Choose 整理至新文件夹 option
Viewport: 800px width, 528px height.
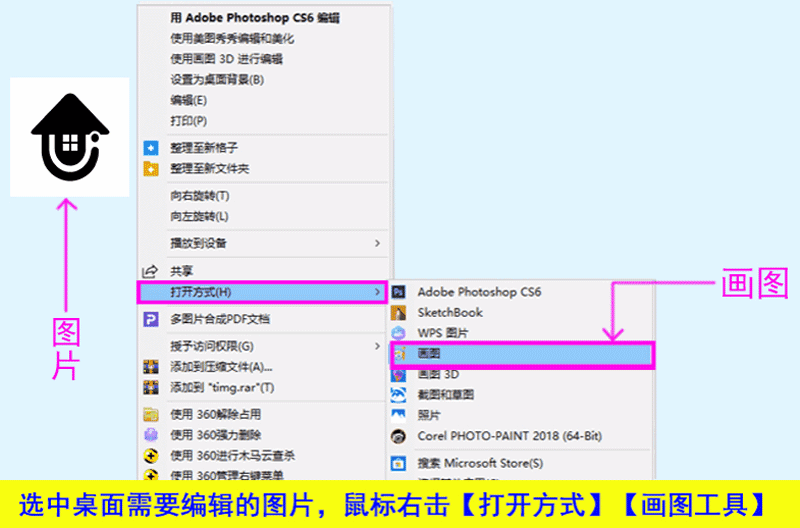(210, 168)
